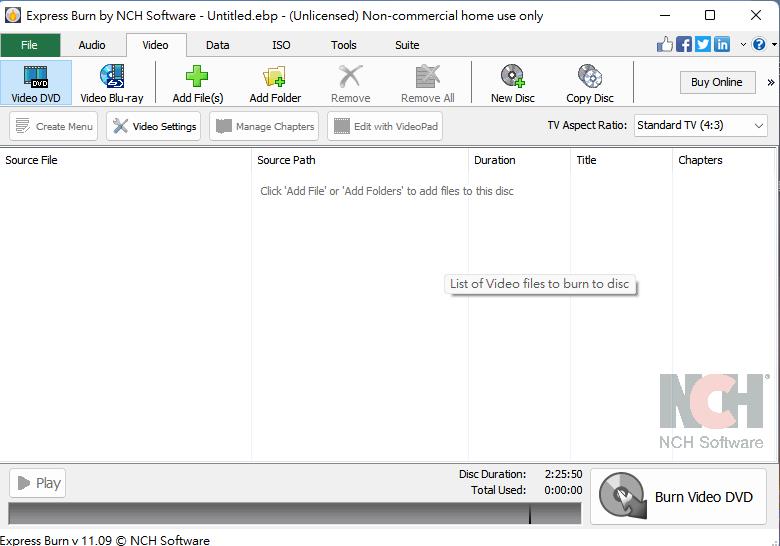Click the Disc Duration value 2:25:50
The height and width of the screenshot is (546, 780).
pyautogui.click(x=563, y=474)
